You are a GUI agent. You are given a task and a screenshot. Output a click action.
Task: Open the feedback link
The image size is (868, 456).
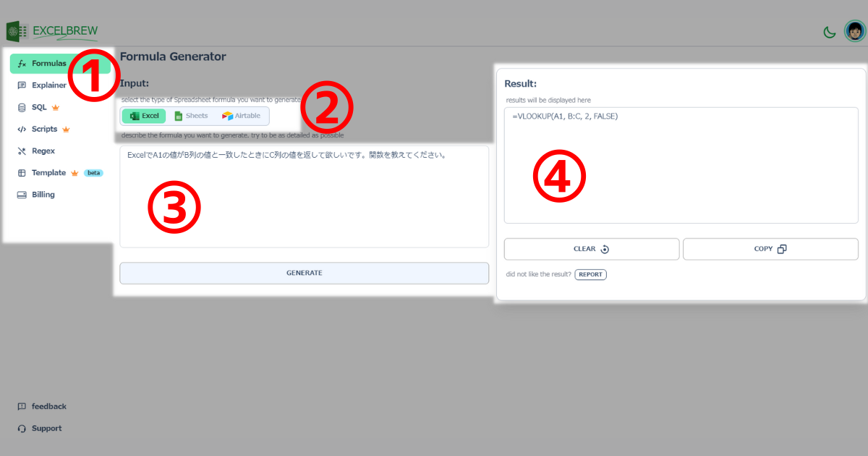(x=42, y=407)
